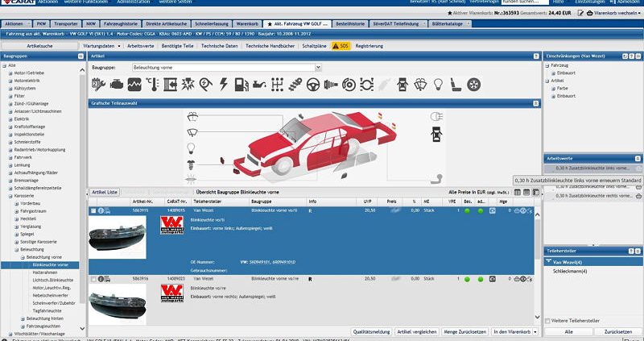Select the electrics lightning bolt icon

224,85
